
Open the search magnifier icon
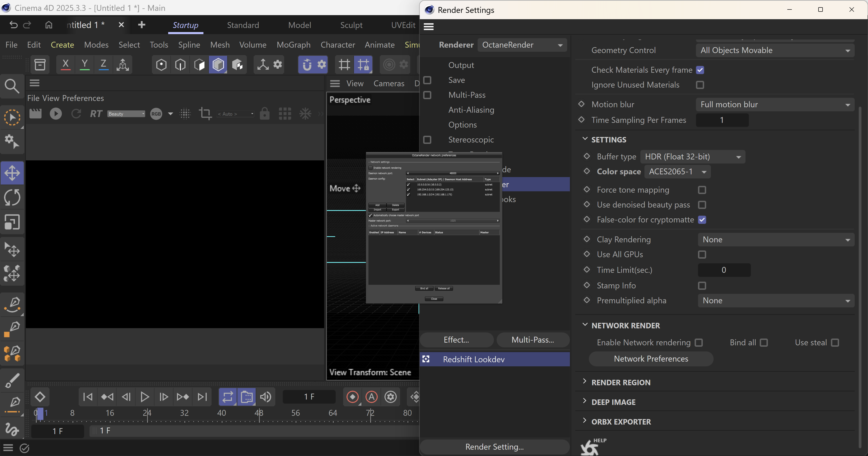click(x=12, y=86)
